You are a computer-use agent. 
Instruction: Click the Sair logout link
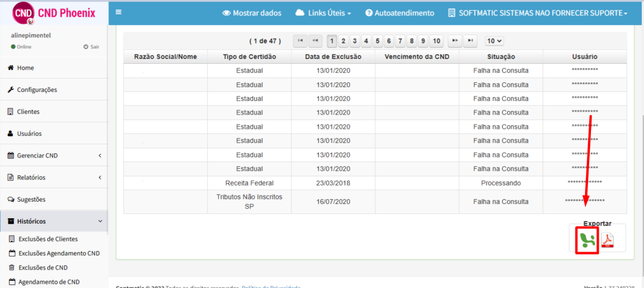pos(91,47)
